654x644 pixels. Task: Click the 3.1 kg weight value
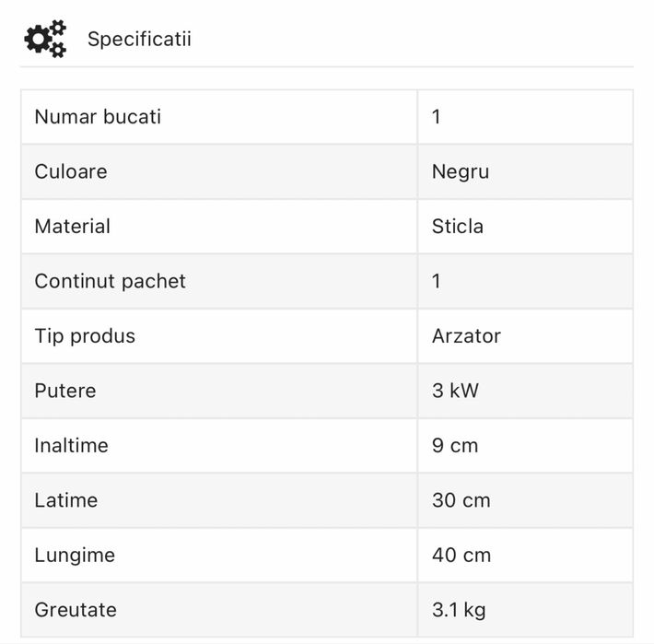[x=459, y=610]
